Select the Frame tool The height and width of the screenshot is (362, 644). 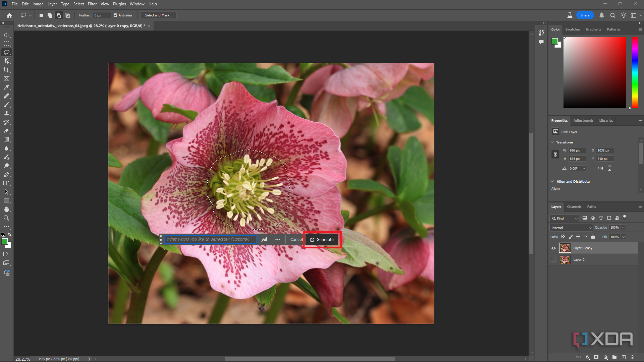(6, 78)
